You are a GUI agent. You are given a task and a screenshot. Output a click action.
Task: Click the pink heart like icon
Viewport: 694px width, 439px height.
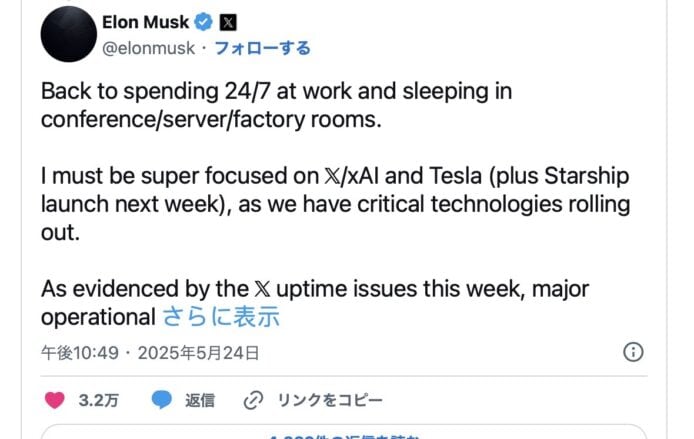click(55, 401)
